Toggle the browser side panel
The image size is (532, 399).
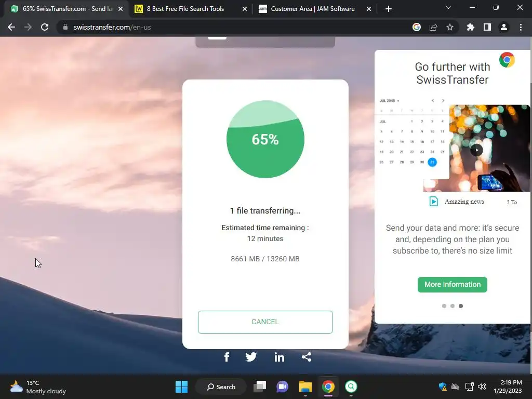tap(487, 27)
